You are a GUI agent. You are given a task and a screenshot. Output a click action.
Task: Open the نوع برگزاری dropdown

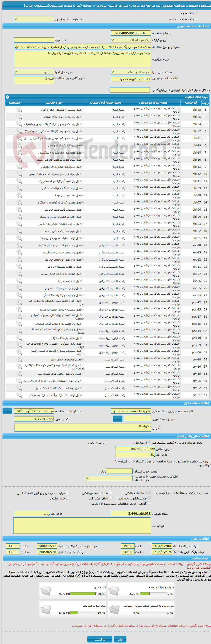(131, 40)
